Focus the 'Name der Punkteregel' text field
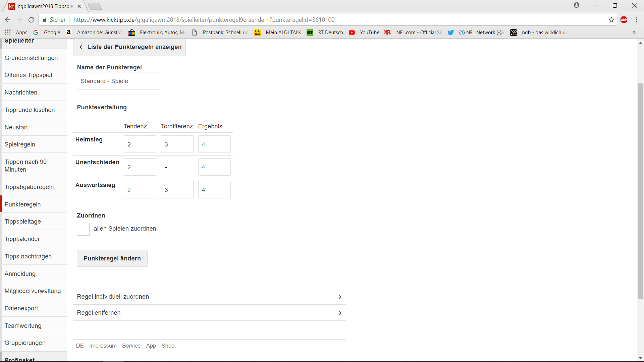Image resolution: width=644 pixels, height=362 pixels. [119, 81]
